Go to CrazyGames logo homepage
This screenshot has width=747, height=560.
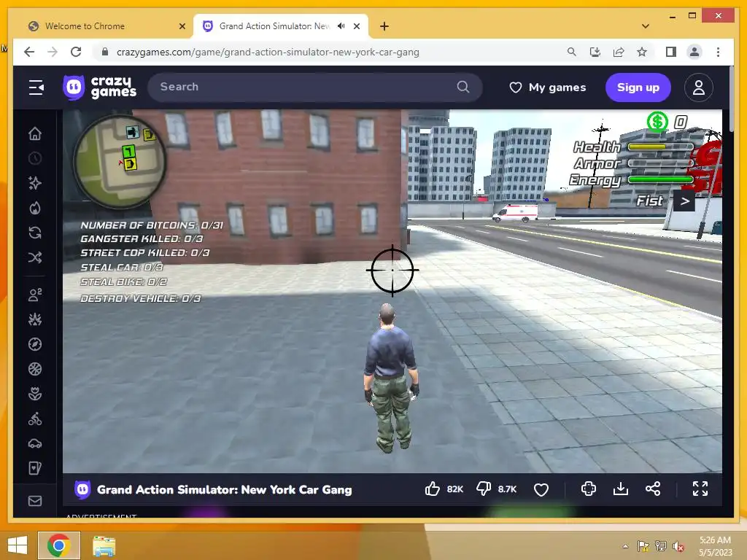[99, 87]
